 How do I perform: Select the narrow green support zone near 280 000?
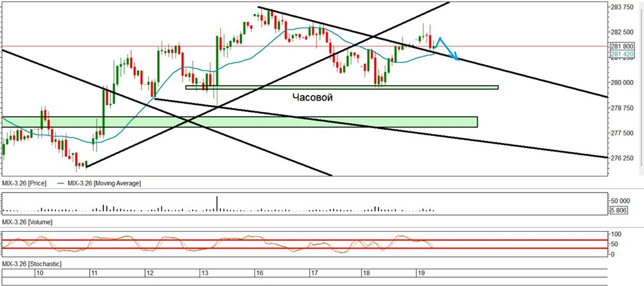342,87
